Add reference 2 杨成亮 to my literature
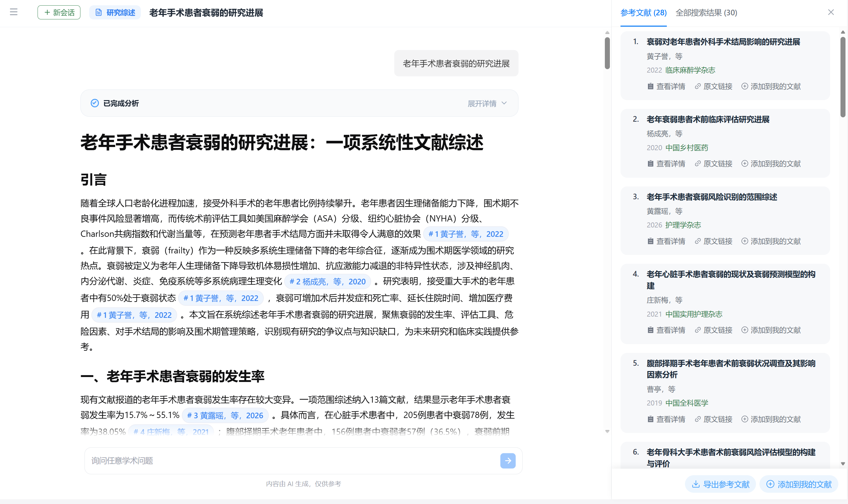This screenshot has width=848, height=504. [x=771, y=164]
